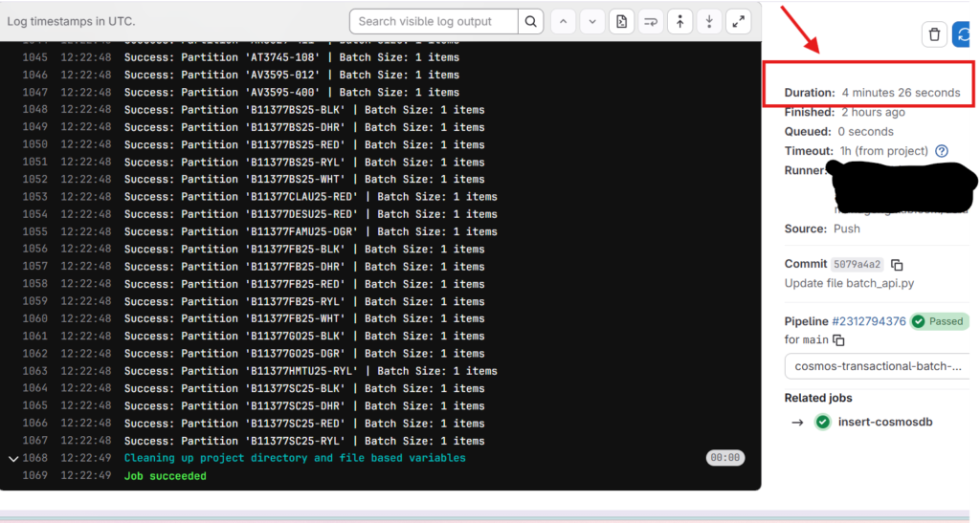Click 'Log timestamps in UTC.' notice
Viewport: 980px width, 523px height.
point(71,21)
